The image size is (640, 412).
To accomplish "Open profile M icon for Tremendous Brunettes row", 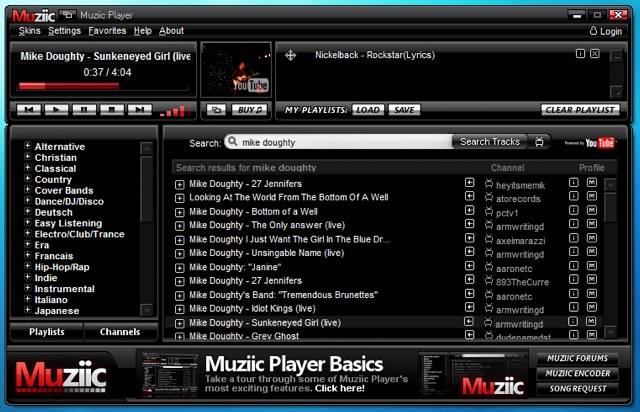I will 592,293.
